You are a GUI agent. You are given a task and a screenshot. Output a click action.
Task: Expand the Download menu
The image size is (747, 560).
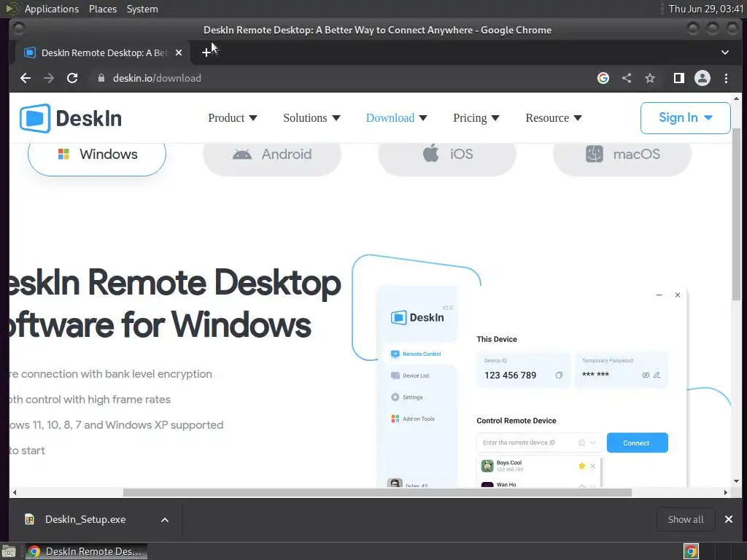(x=396, y=118)
